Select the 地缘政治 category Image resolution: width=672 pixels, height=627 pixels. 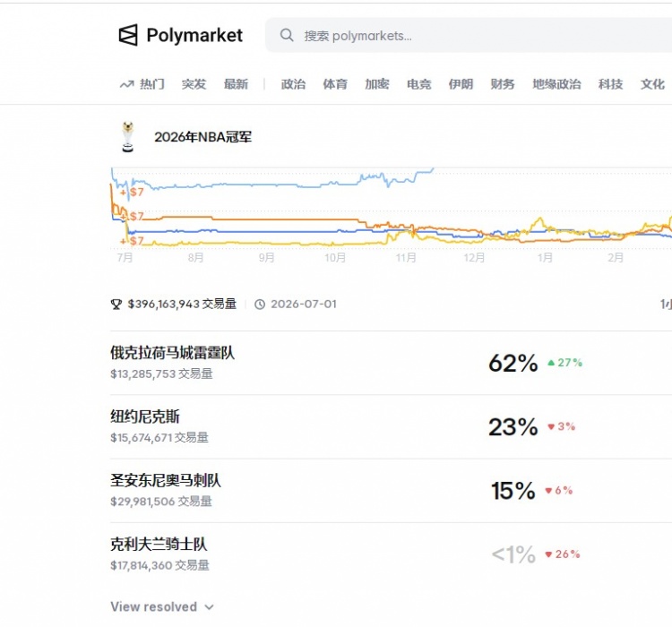556,84
